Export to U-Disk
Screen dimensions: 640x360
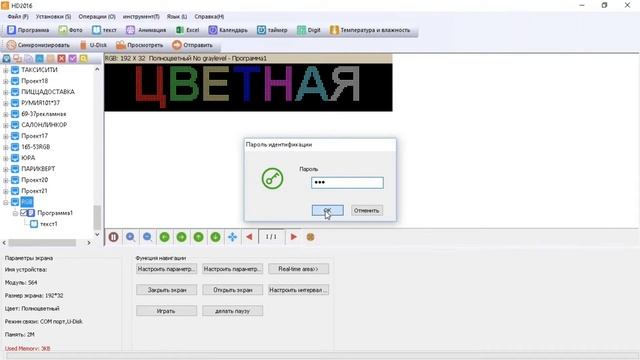93,45
